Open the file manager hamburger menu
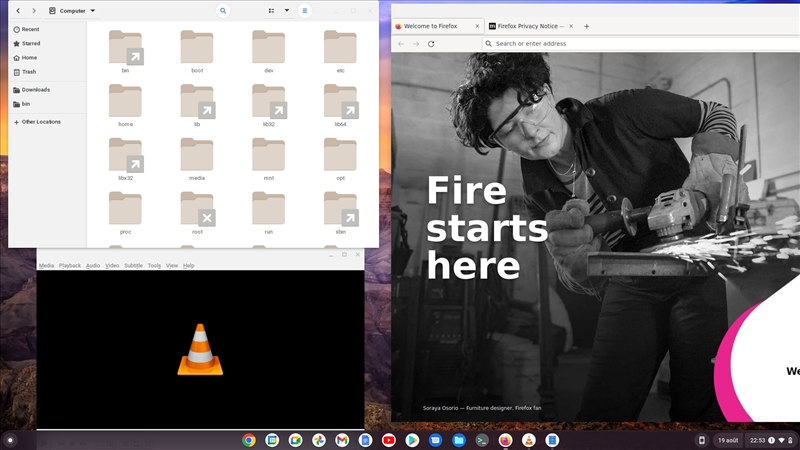 pos(305,11)
